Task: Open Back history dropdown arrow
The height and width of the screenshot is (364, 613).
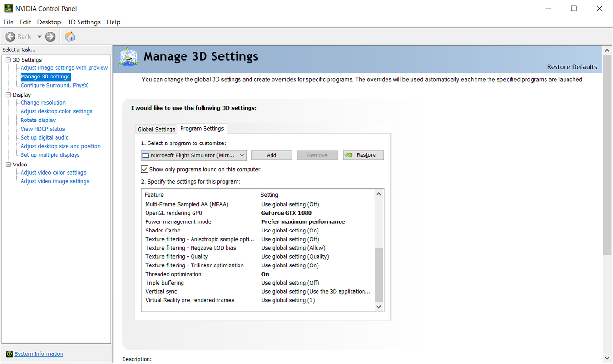Action: pyautogui.click(x=39, y=37)
